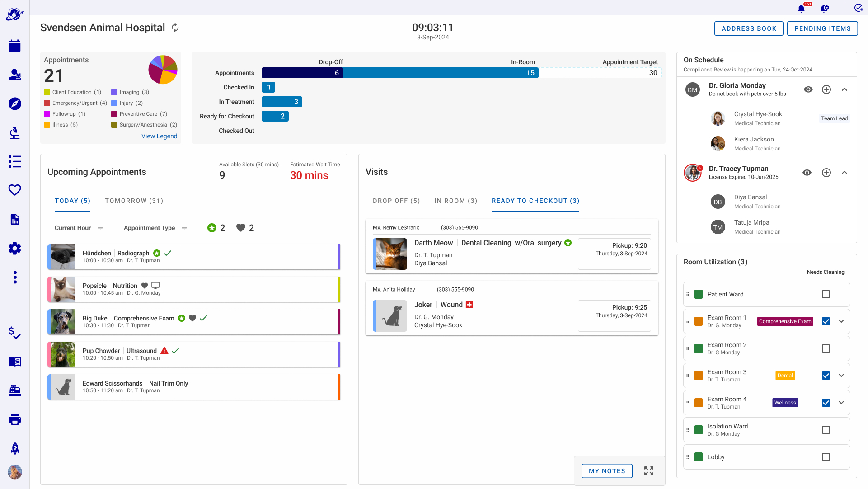
Task: Collapse Dr. Gloria Monday's team list
Action: point(844,89)
